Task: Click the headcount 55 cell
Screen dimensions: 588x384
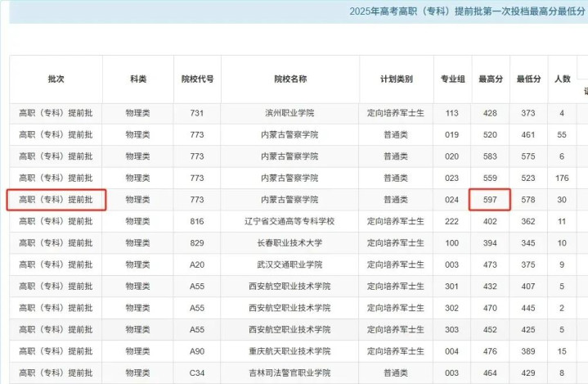Action: tap(562, 135)
